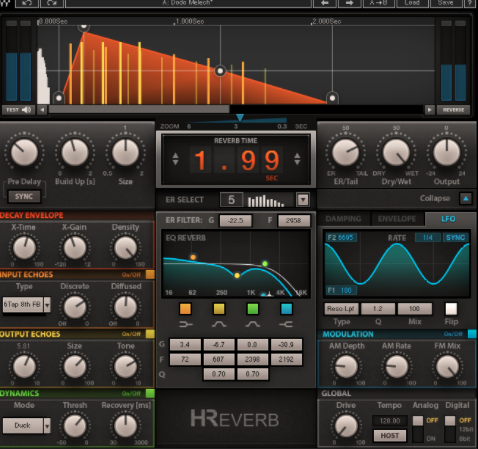Switch to the DAMPING tab

(x=343, y=219)
